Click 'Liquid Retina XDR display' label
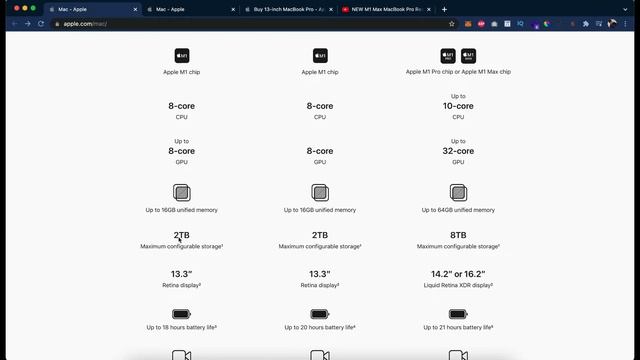Screen dimensions: 640x360 coord(458,285)
